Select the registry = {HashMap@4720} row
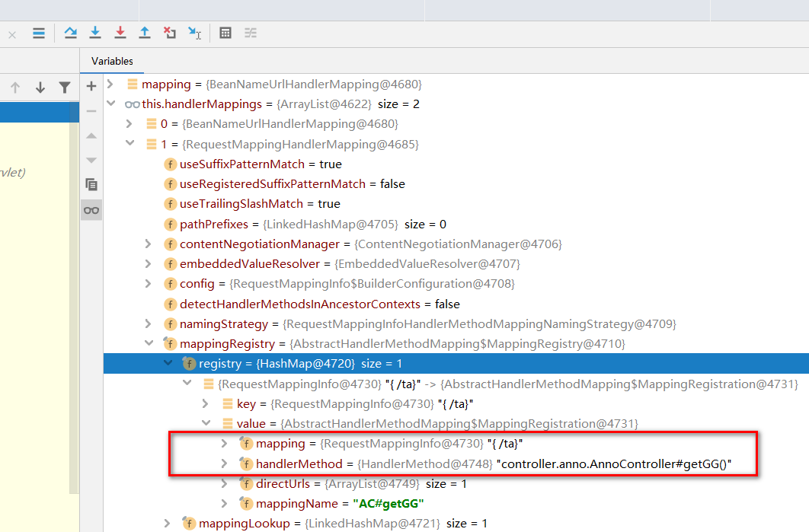The width and height of the screenshot is (809, 532). (x=456, y=364)
